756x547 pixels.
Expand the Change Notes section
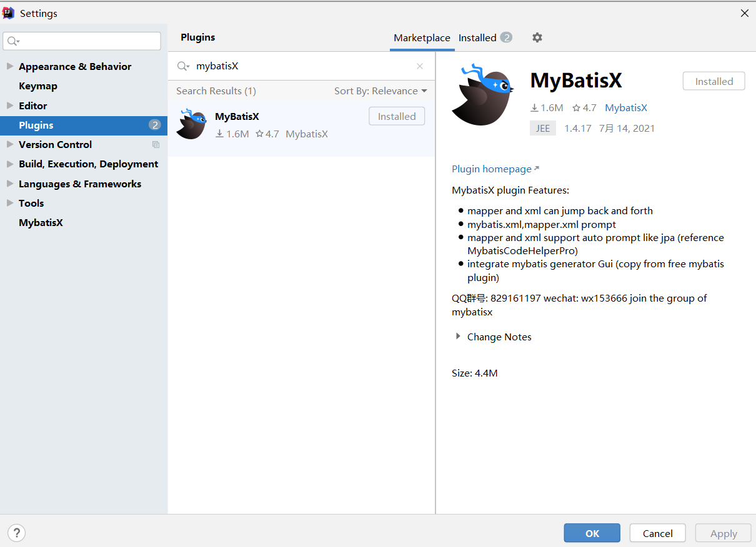click(x=458, y=337)
